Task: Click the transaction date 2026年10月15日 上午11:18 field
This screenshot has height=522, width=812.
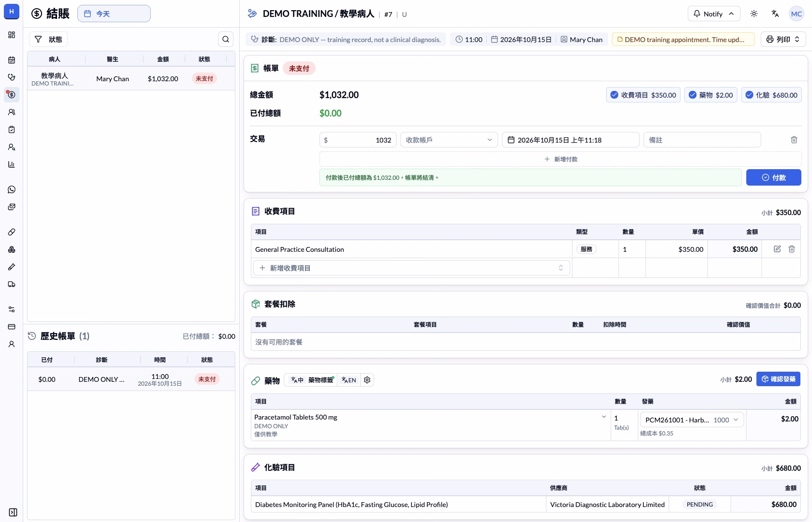Action: point(571,140)
